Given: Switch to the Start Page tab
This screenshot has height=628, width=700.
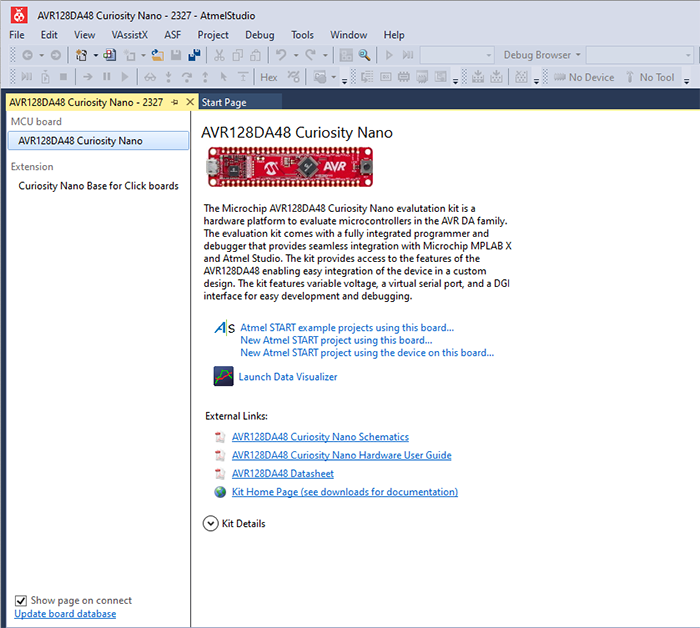Looking at the screenshot, I should coord(224,102).
